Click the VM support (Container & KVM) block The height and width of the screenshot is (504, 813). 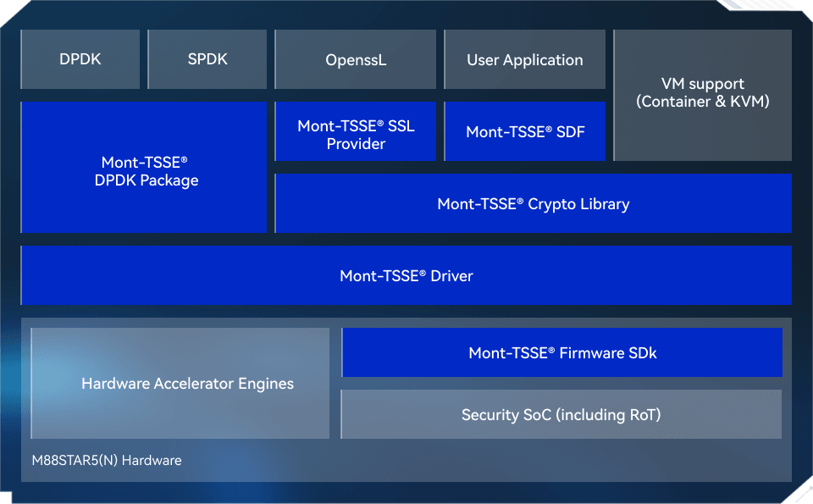[703, 95]
